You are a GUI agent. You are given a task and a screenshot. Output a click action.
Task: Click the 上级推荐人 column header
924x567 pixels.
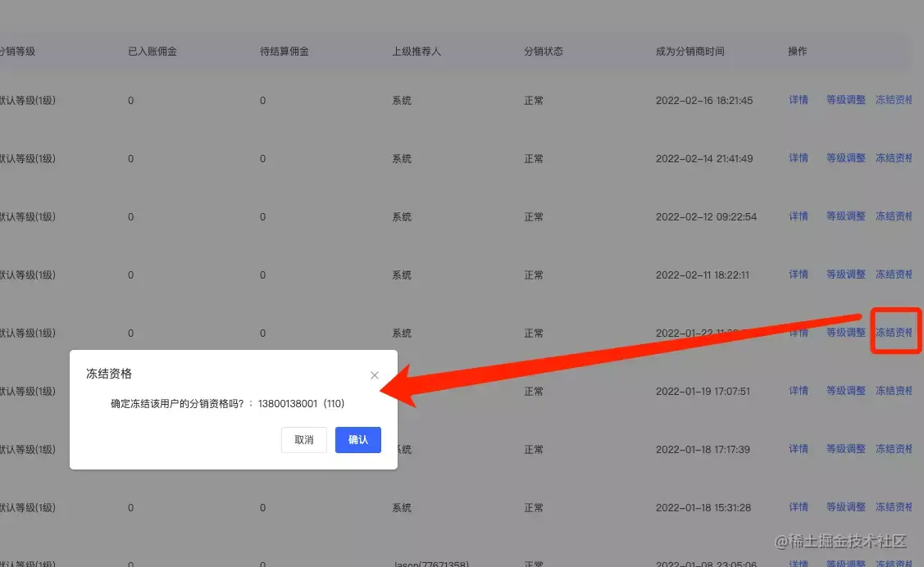pyautogui.click(x=416, y=52)
